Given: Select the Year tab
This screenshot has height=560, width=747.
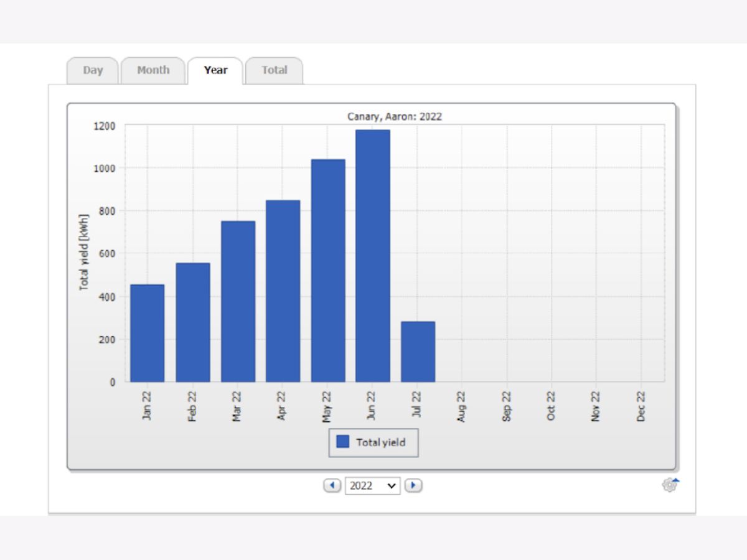Looking at the screenshot, I should 215,70.
